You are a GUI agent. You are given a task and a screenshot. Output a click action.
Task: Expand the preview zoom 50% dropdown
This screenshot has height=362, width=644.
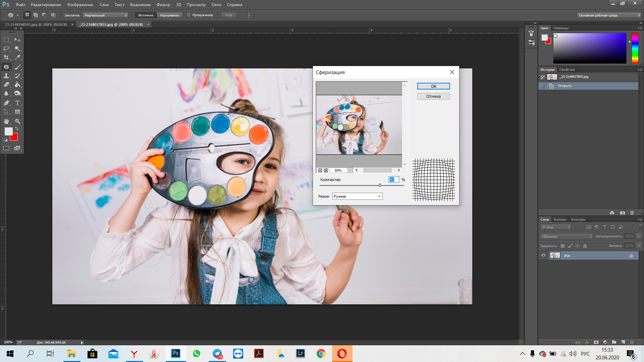[x=350, y=170]
